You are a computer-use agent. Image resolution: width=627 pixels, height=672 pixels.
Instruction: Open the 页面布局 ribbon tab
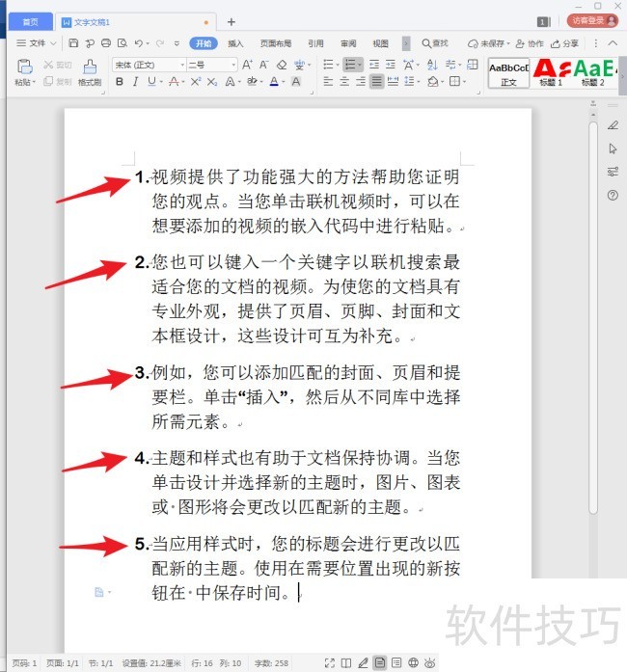(276, 43)
